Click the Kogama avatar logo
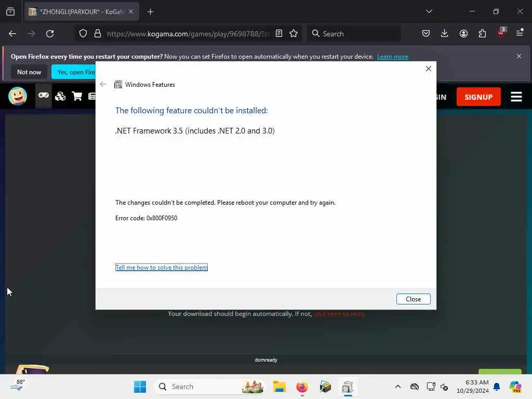The height and width of the screenshot is (399, 532). [18, 96]
